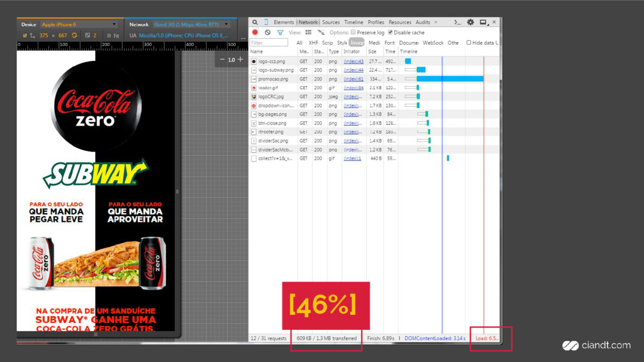
Task: Open DevTools settings gear
Action: point(470,22)
